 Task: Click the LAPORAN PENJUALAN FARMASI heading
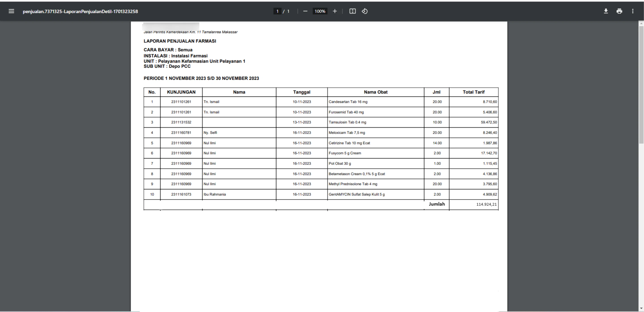tap(180, 41)
